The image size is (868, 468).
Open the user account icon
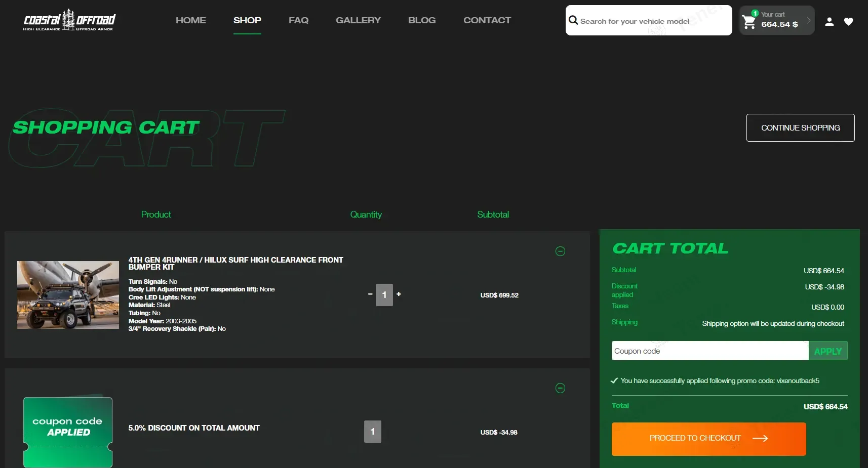pos(830,22)
